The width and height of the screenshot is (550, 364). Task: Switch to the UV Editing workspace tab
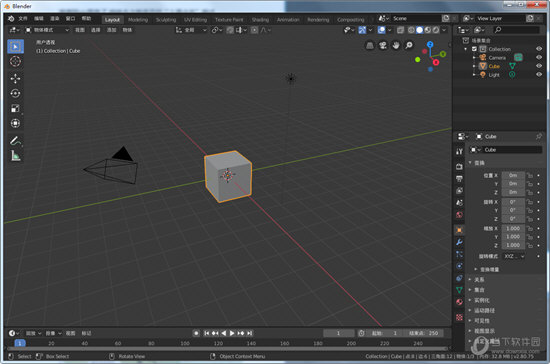pyautogui.click(x=195, y=20)
